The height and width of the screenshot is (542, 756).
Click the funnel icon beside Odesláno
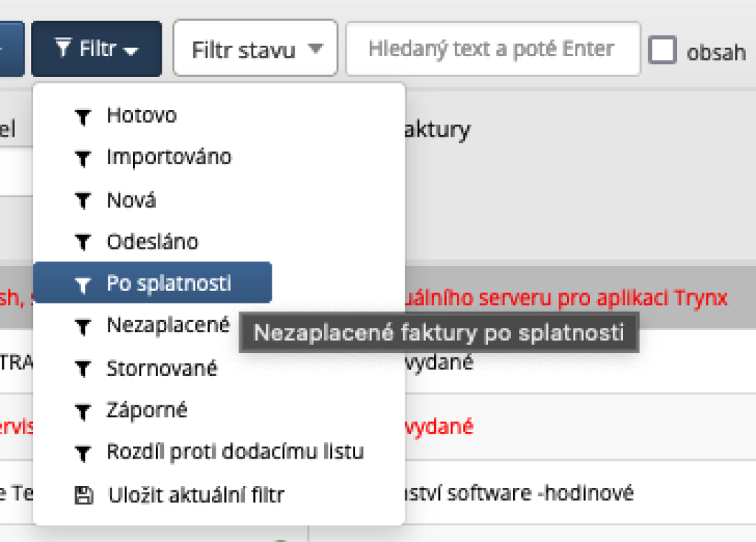click(83, 242)
